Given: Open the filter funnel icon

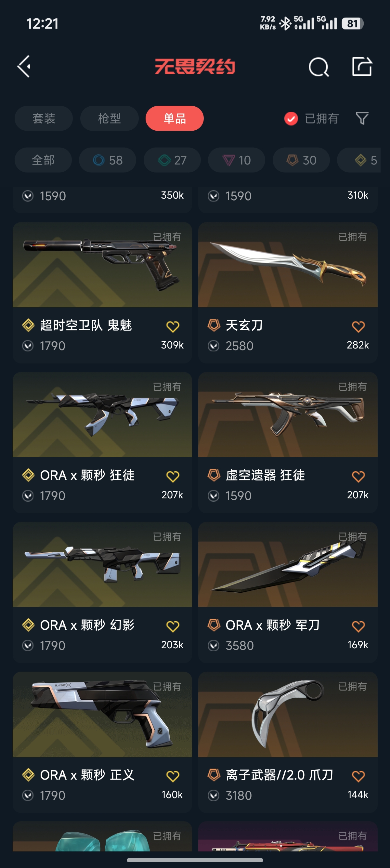Looking at the screenshot, I should point(362,118).
